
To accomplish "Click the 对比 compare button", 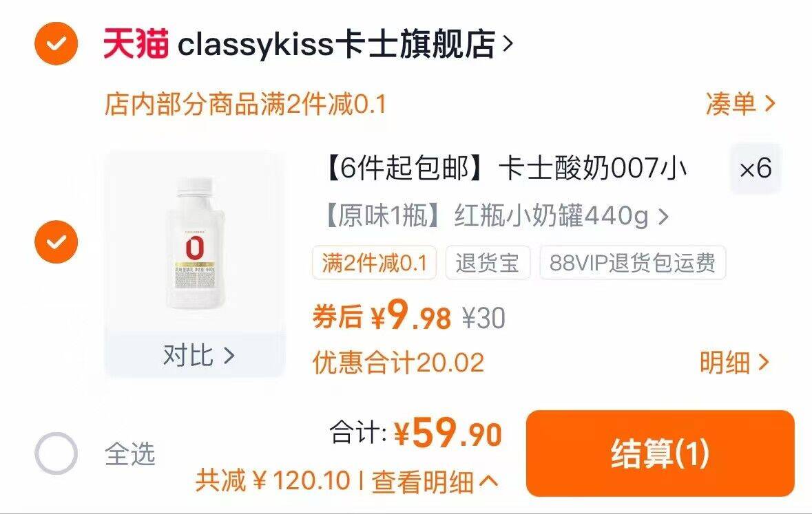I will point(199,356).
